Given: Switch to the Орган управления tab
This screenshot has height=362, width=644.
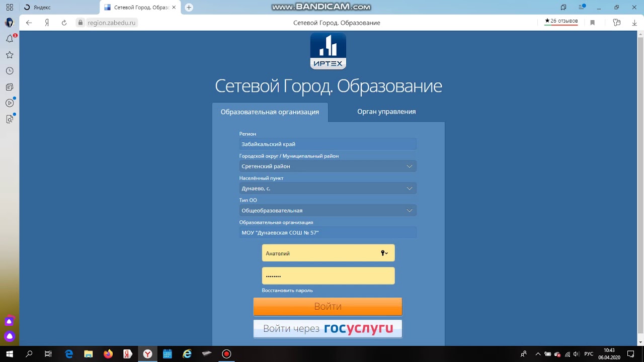Looking at the screenshot, I should point(386,112).
